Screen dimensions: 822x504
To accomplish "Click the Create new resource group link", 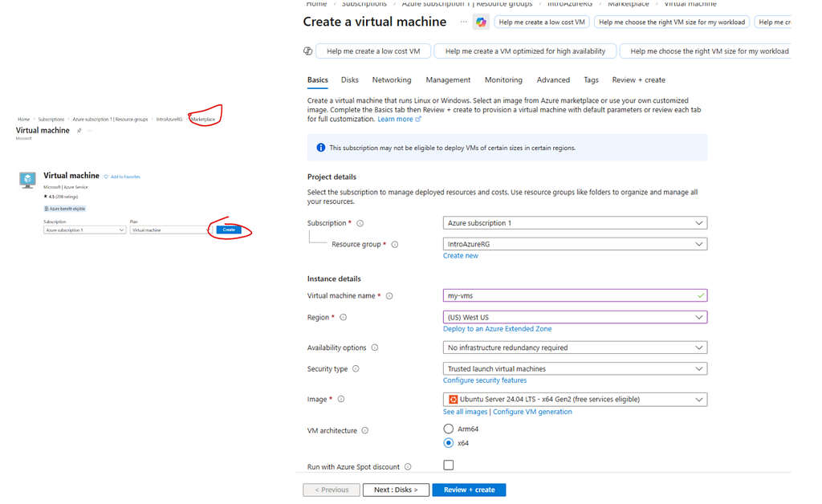I will tap(460, 256).
